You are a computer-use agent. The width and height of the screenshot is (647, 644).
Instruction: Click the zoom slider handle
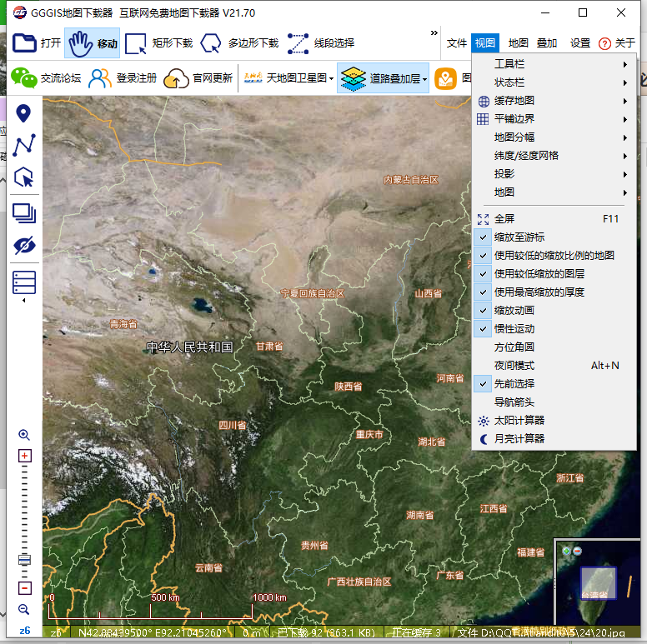[24, 558]
